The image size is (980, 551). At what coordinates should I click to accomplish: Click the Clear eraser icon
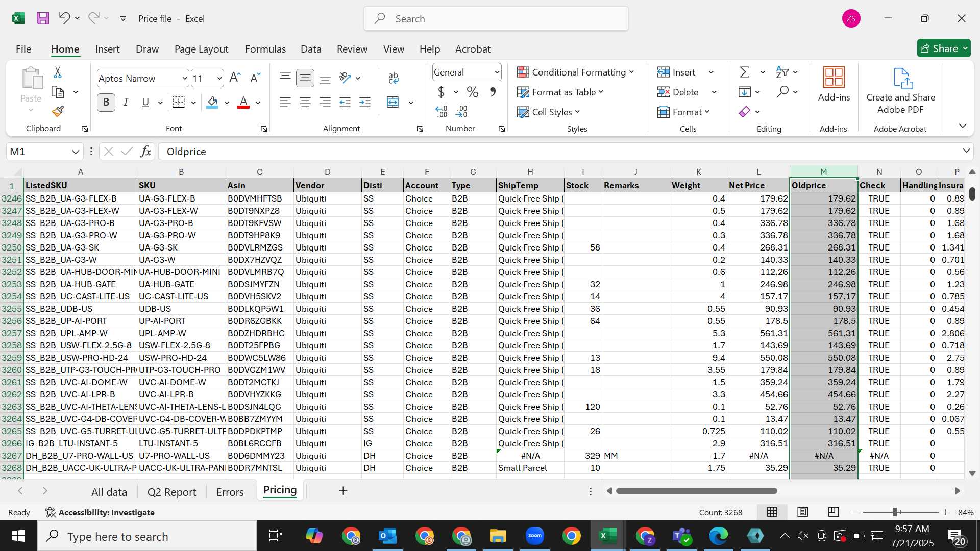click(x=745, y=112)
